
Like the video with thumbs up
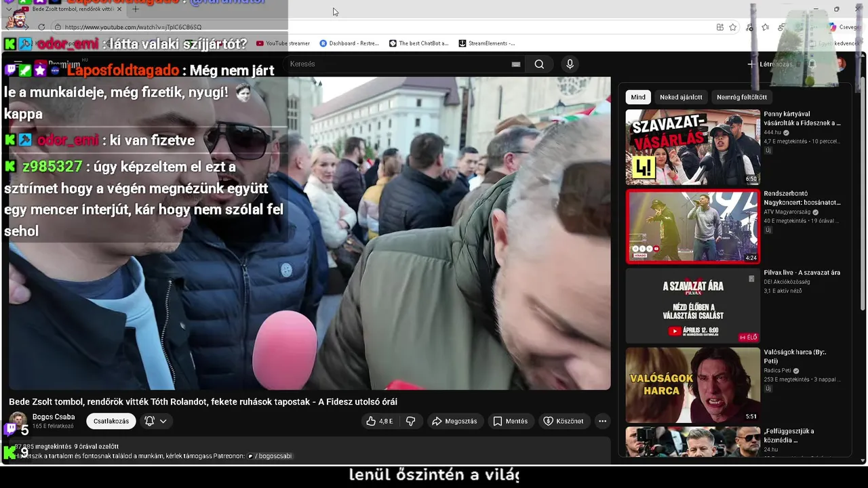click(x=380, y=421)
